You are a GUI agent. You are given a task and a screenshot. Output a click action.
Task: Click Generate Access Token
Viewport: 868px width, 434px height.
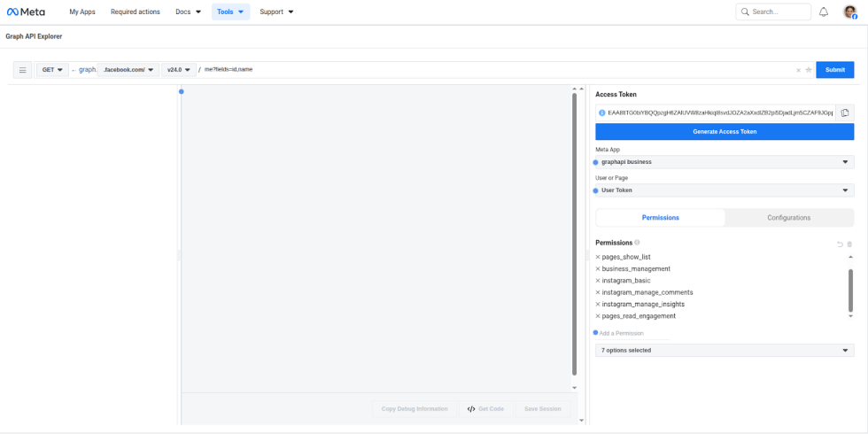725,132
